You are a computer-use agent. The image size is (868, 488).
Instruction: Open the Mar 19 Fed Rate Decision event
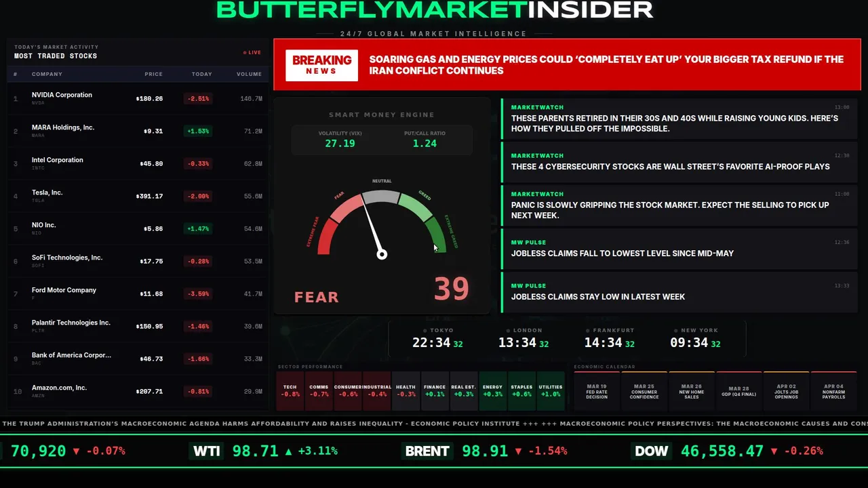597,391
